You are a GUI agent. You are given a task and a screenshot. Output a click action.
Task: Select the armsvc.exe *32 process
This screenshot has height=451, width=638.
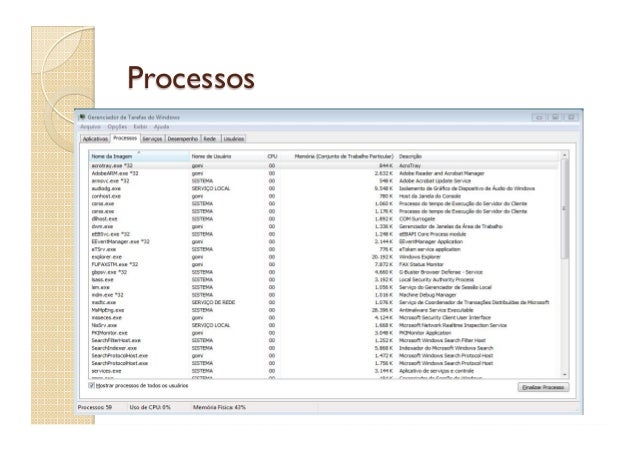(x=324, y=181)
